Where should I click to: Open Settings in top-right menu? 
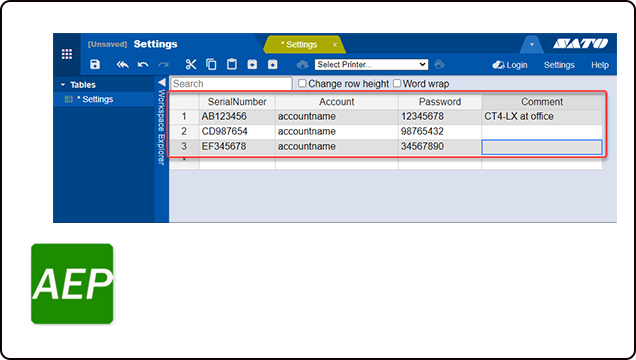click(559, 65)
